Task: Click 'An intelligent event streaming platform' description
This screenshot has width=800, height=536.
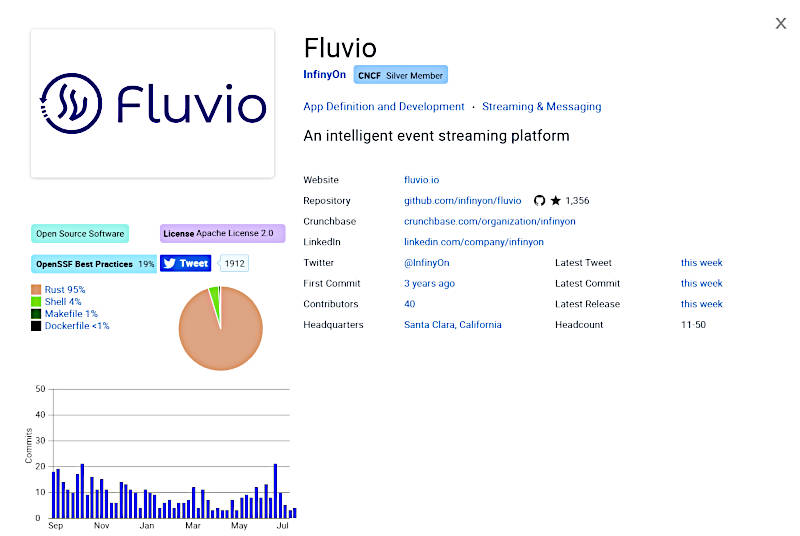Action: coord(436,136)
